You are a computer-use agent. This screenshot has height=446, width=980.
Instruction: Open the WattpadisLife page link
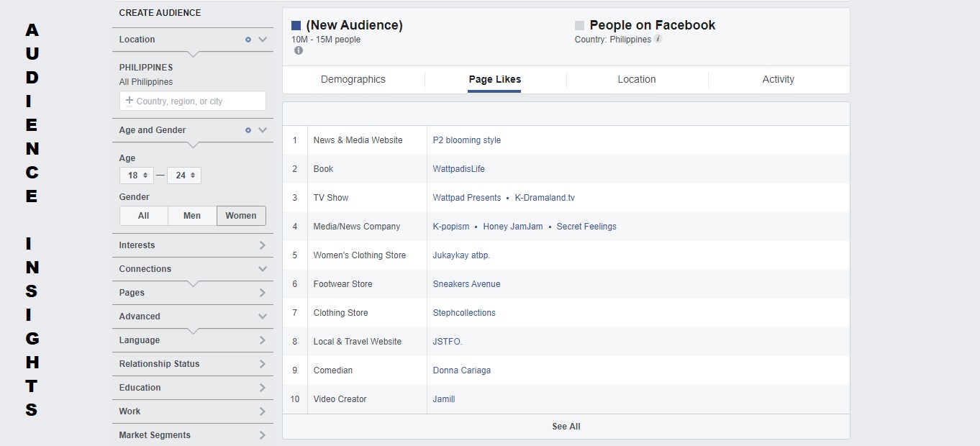(458, 169)
